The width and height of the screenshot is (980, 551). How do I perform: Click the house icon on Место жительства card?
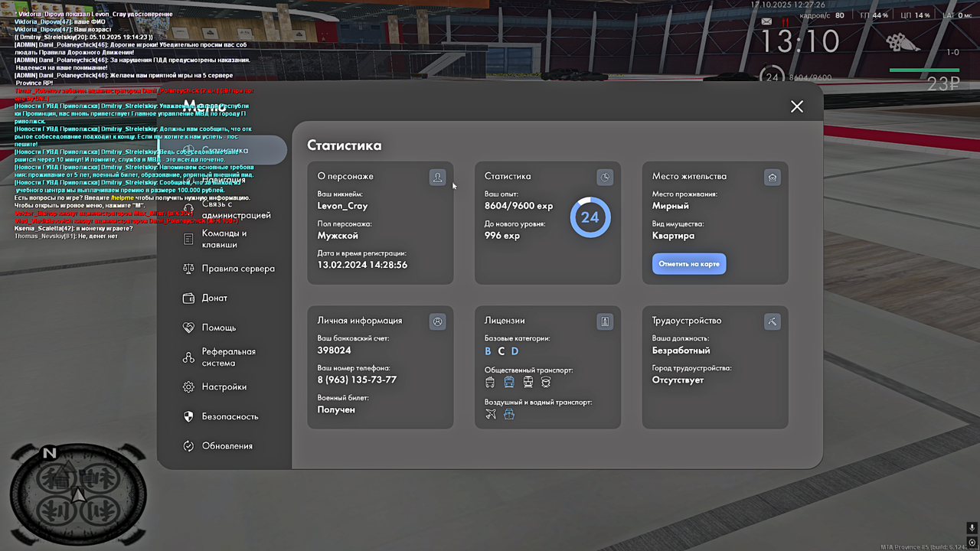coord(773,177)
